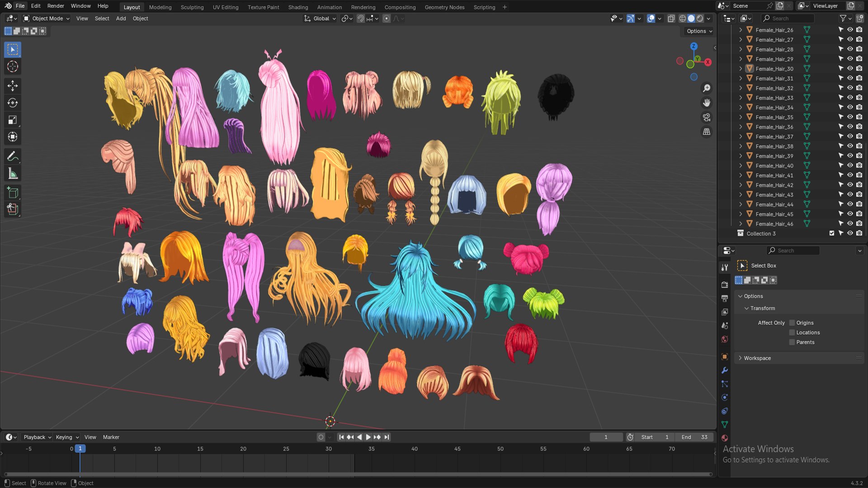This screenshot has height=488, width=868.
Task: Open the Object Mode dropdown
Action: coord(46,19)
